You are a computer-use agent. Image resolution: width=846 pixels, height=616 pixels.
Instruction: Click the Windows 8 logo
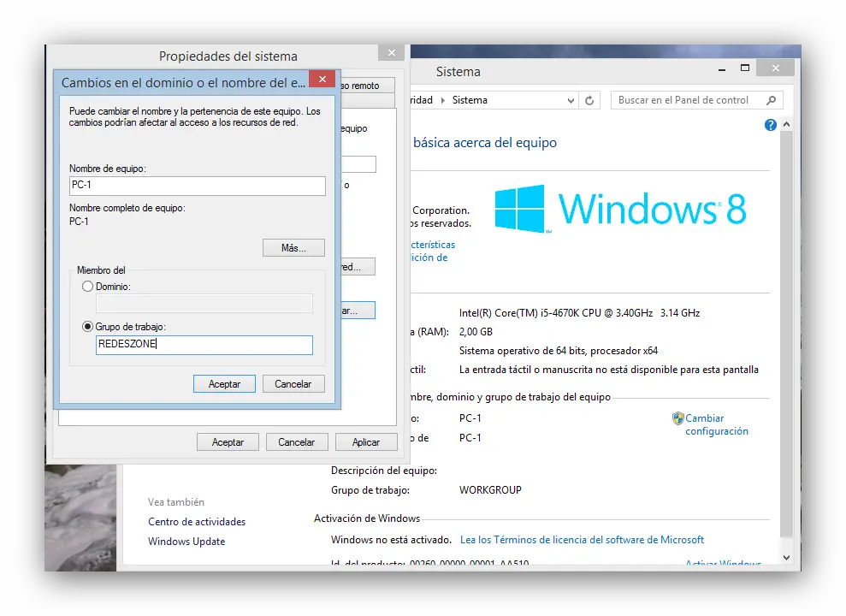[x=620, y=210]
